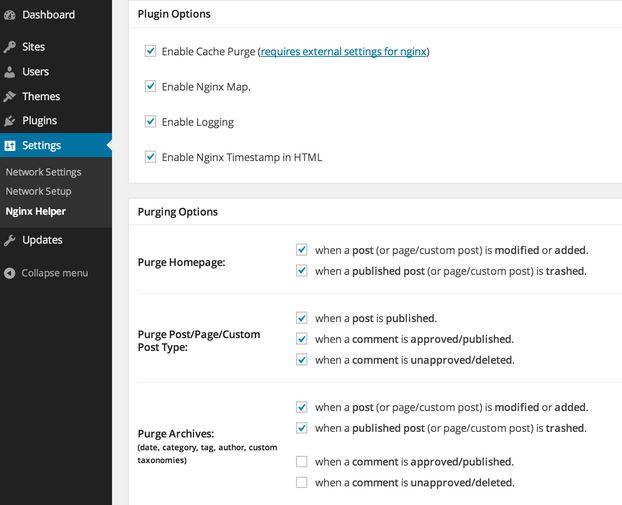This screenshot has width=622, height=505.
Task: Open the requires external settings for nginx link
Action: pos(344,52)
